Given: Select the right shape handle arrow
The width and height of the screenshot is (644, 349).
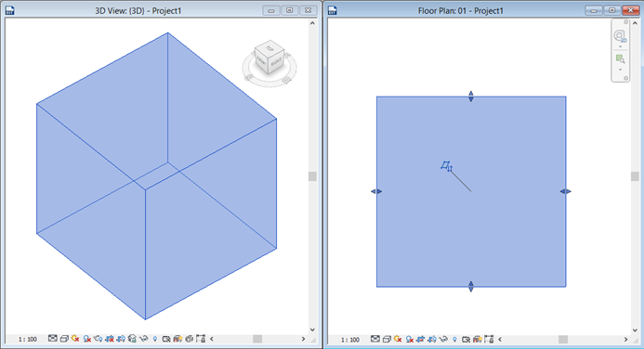Looking at the screenshot, I should pyautogui.click(x=566, y=191).
